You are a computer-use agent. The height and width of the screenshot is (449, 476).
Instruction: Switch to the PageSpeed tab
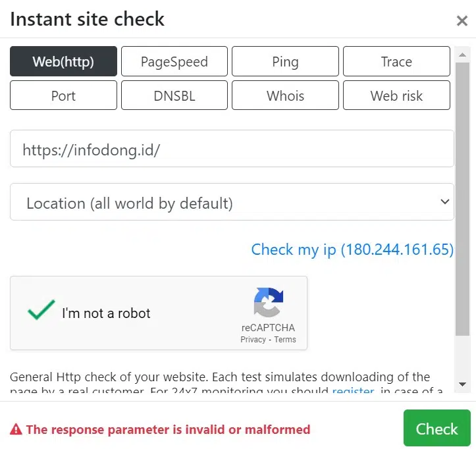[x=174, y=61]
